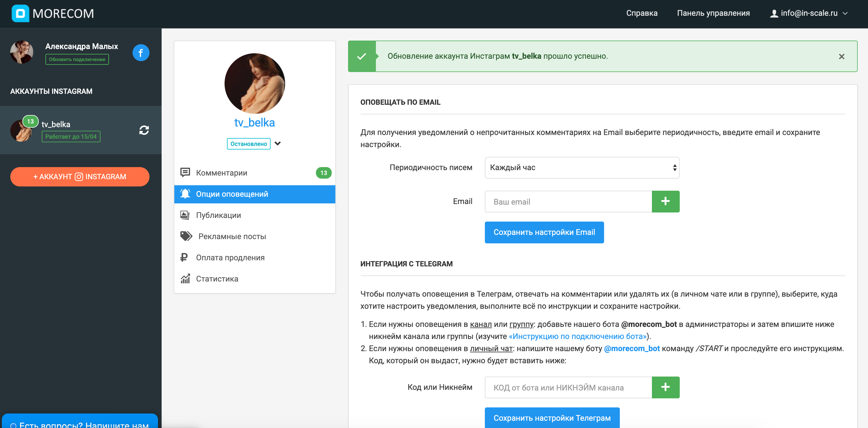Select the tv_belka account in sidebar
This screenshot has height=428, width=868.
point(81,130)
